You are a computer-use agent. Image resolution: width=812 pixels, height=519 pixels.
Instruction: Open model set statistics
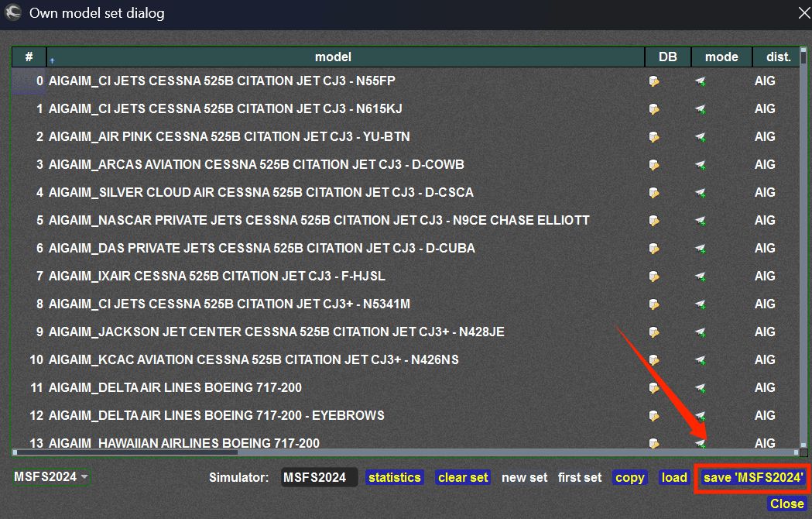point(395,477)
